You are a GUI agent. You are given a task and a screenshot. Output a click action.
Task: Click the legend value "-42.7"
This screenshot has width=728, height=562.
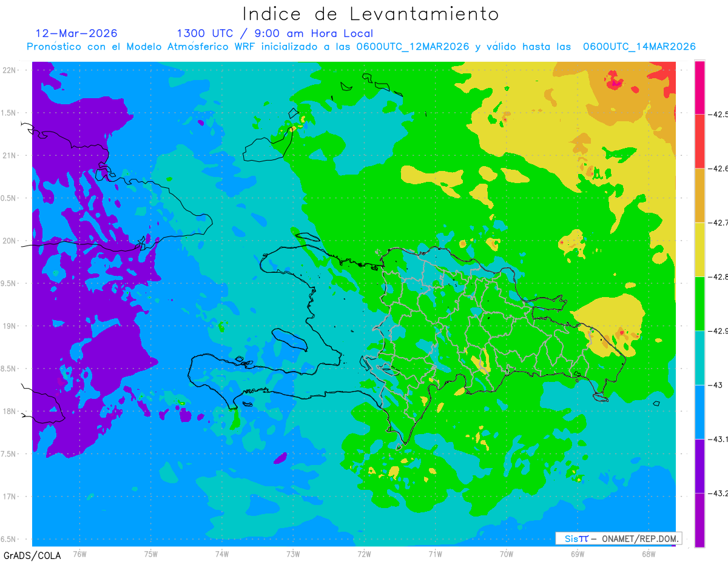click(x=718, y=222)
